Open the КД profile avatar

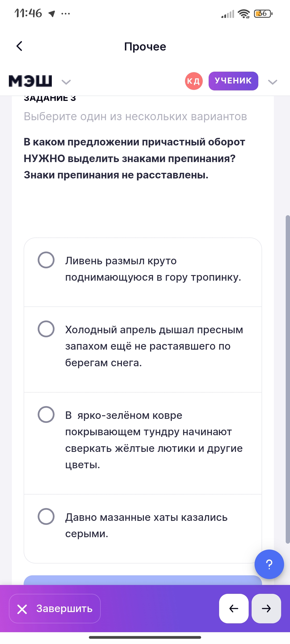click(x=194, y=81)
